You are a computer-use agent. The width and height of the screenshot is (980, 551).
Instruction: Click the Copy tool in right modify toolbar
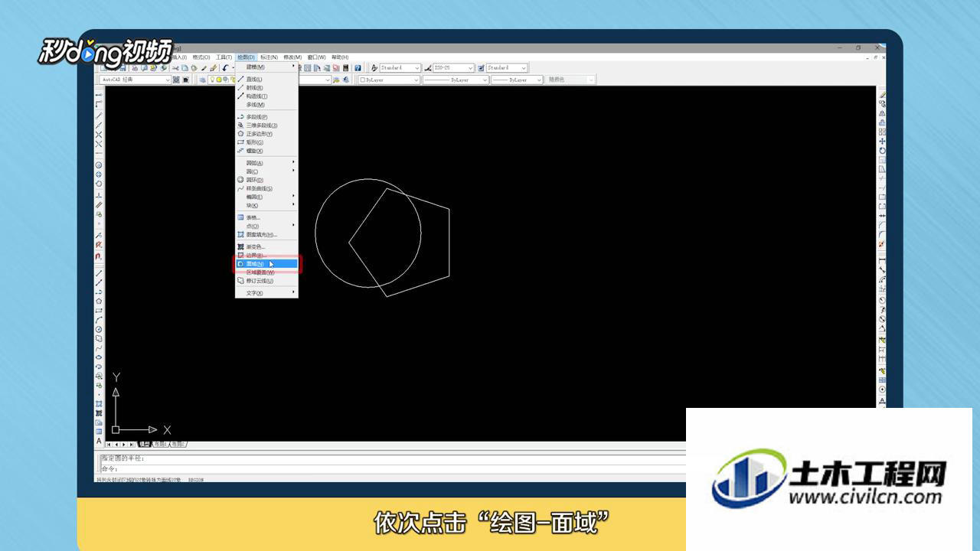coord(882,103)
